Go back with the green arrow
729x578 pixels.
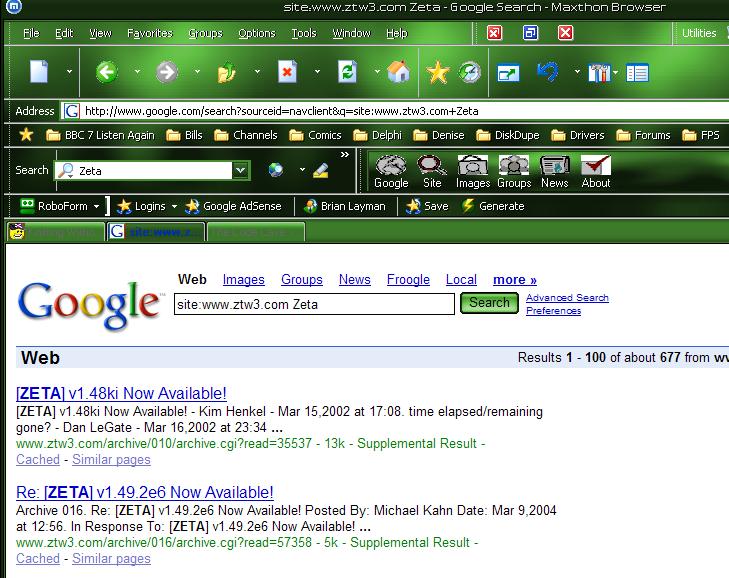click(106, 73)
